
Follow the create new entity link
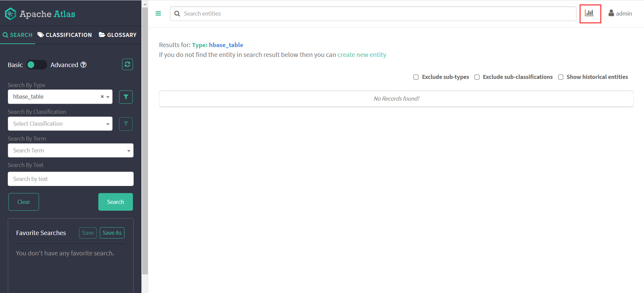[x=362, y=55]
